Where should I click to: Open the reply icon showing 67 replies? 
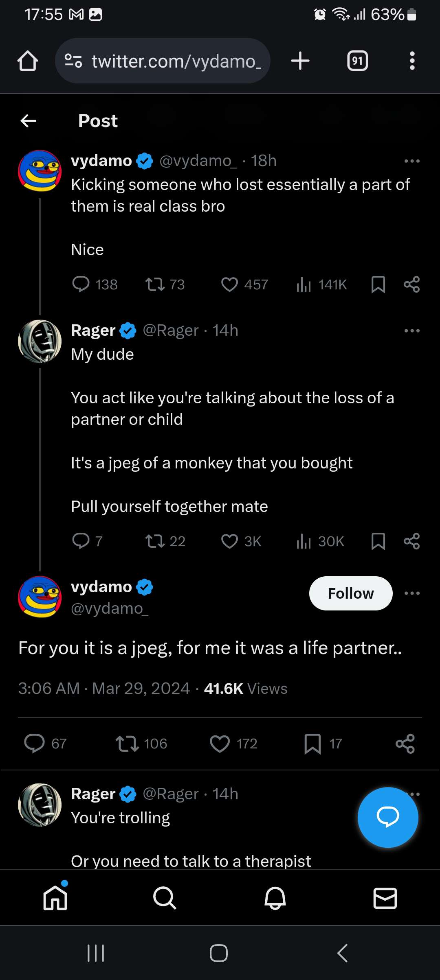35,744
